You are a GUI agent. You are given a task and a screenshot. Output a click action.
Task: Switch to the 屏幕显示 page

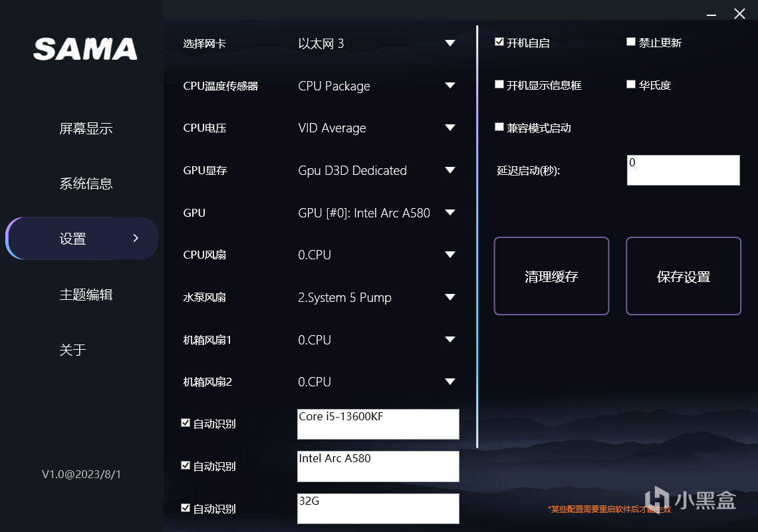86,128
